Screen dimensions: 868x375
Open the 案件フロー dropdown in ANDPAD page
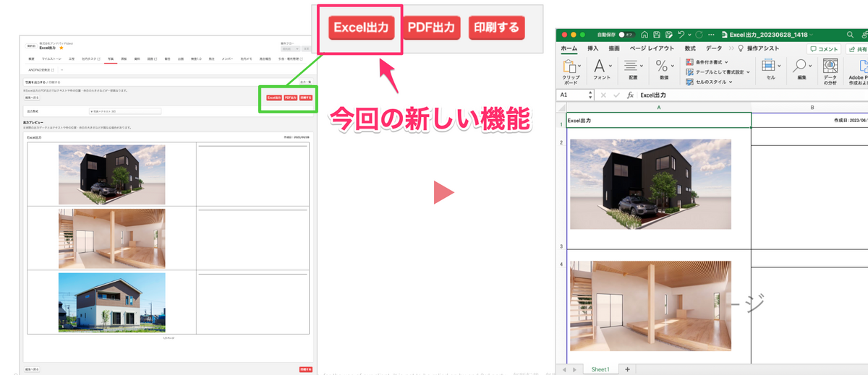[289, 48]
